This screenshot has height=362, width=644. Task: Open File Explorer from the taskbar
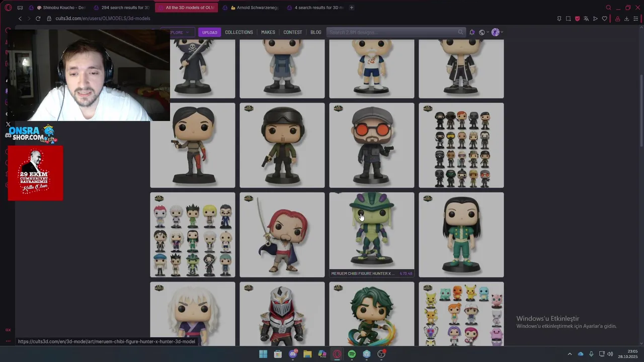pyautogui.click(x=307, y=354)
